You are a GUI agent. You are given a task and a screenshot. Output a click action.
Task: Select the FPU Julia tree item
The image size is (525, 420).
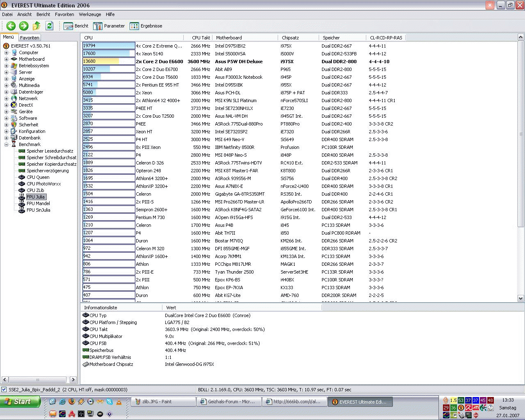[36, 197]
